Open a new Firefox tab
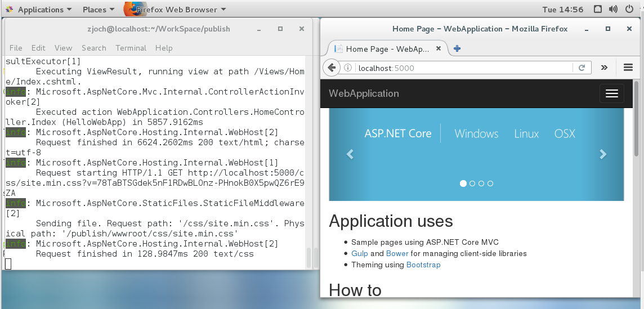644x309 pixels. point(457,48)
